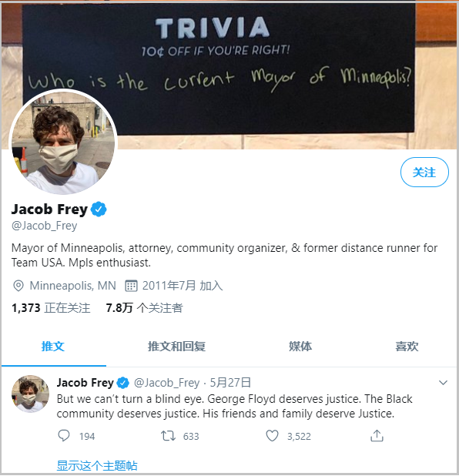The height and width of the screenshot is (476, 459).
Task: View the 7.8万 个关注者 followers list
Action: point(144,308)
